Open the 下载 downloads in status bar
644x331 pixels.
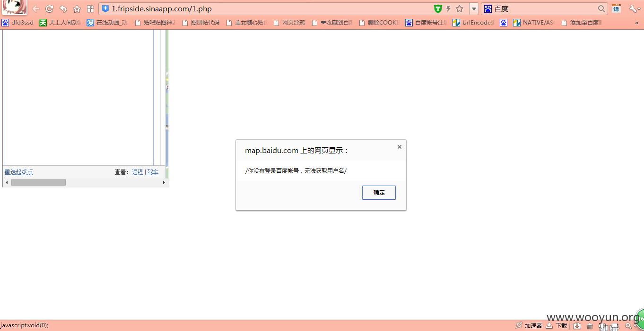[557, 325]
